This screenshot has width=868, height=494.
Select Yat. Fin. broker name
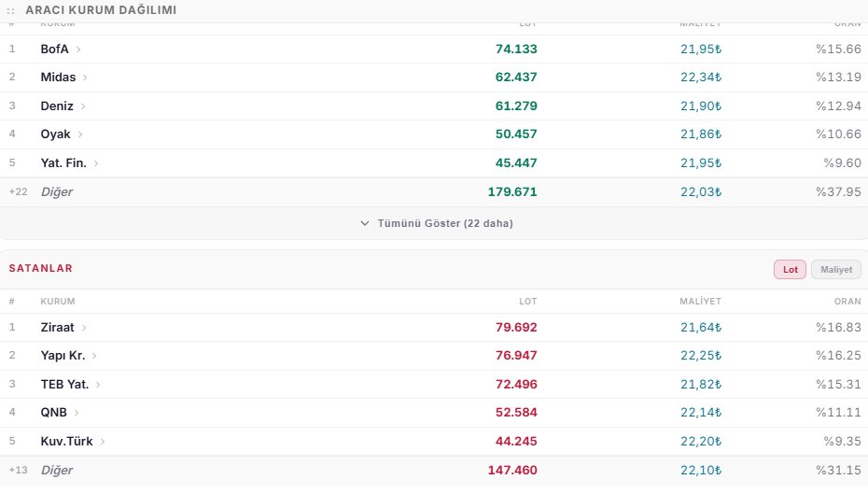point(63,162)
